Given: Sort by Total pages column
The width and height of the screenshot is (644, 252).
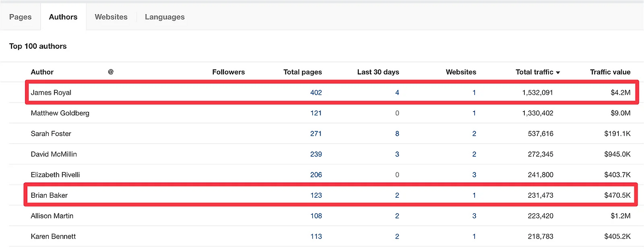Looking at the screenshot, I should point(303,72).
